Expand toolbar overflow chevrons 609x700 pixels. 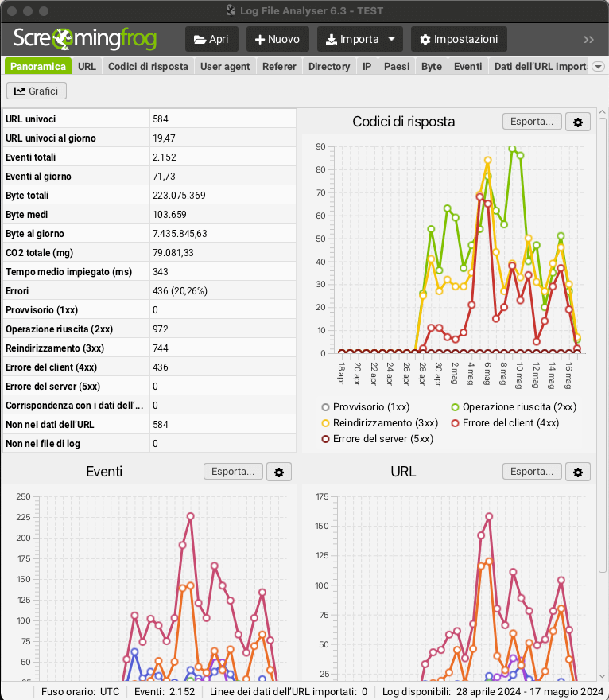point(589,40)
